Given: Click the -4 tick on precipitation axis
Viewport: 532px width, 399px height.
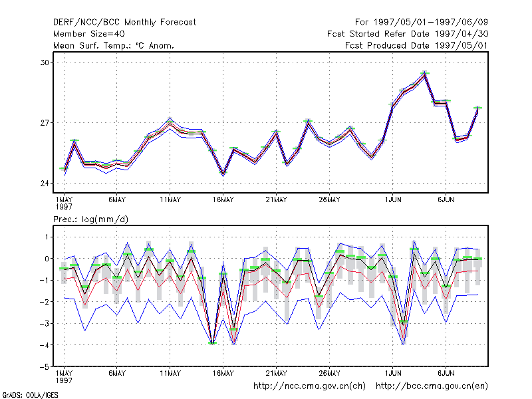Looking at the screenshot, I should 43,345.
